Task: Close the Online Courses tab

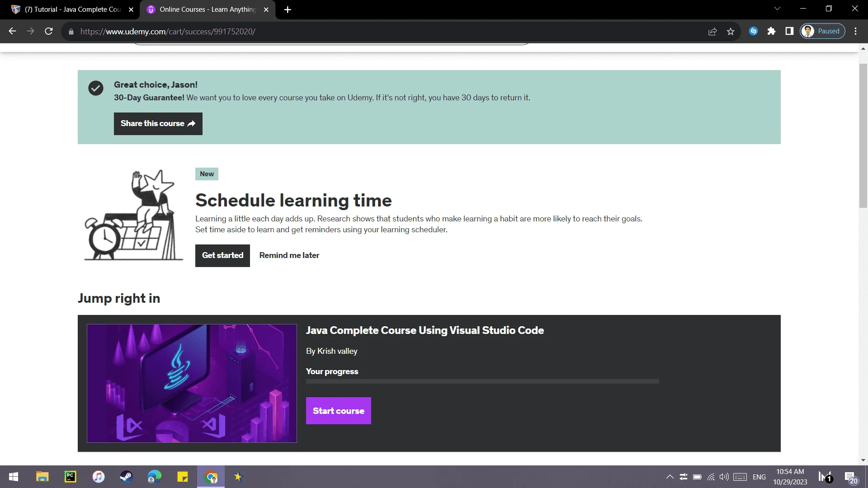Action: click(266, 9)
